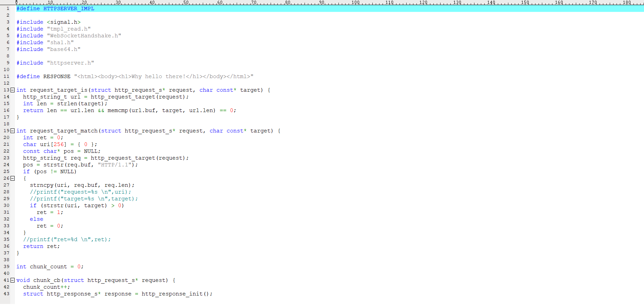The width and height of the screenshot is (644, 305).
Task: Click the http_response_init() call
Action: click(177, 294)
